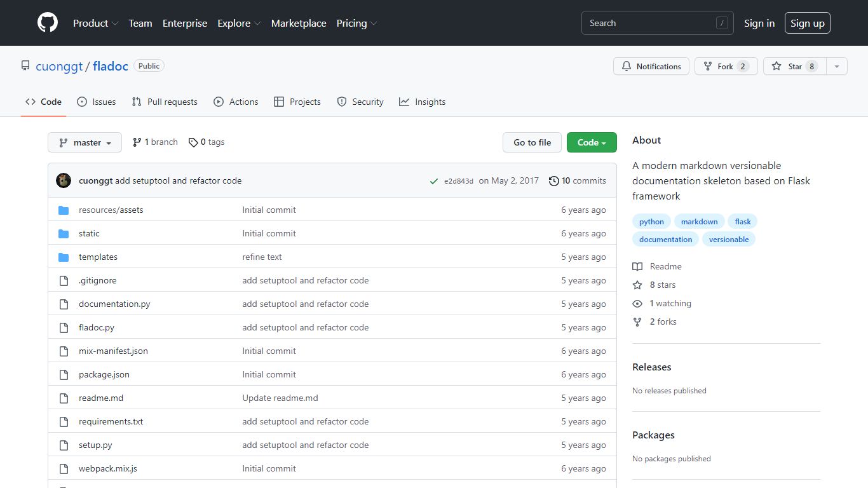
Task: Open the Pricing menu dropdown
Action: click(x=356, y=23)
